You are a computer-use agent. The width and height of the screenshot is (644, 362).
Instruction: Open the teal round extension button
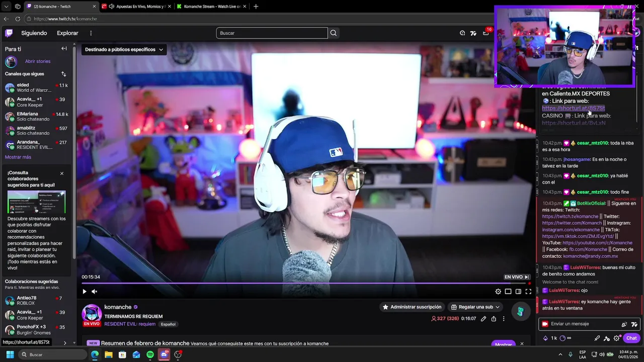520,312
